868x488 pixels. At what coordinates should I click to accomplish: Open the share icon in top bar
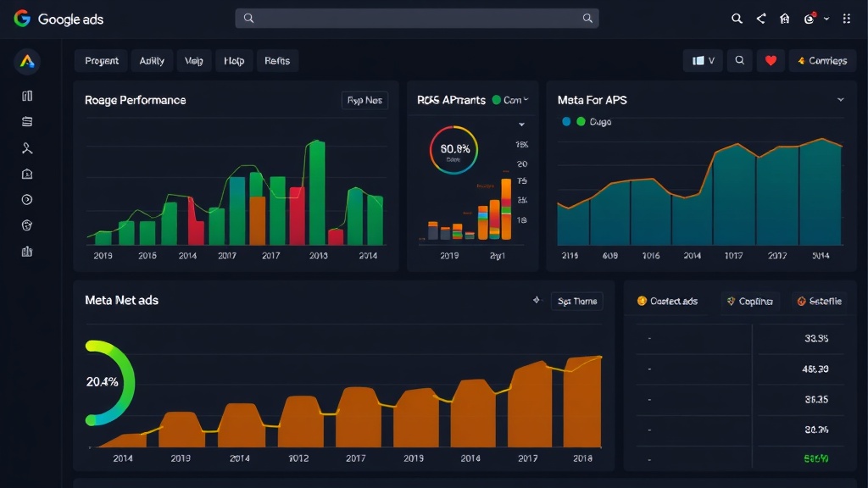(761, 19)
